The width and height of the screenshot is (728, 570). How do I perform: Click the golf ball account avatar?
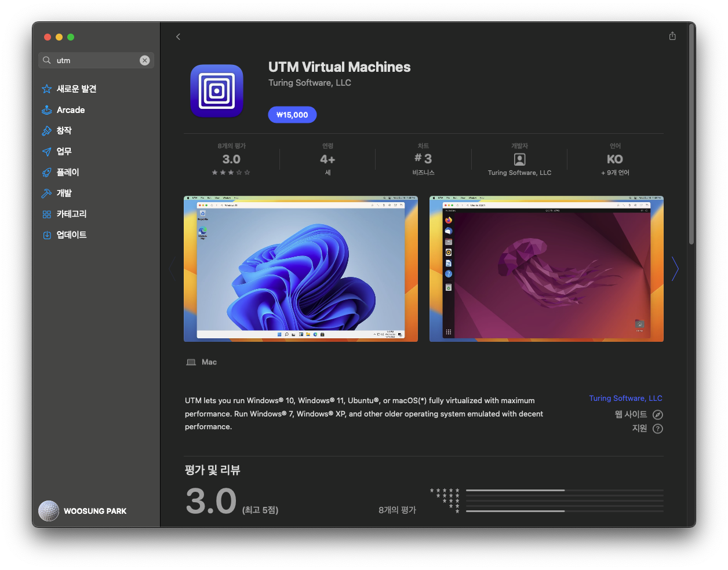click(49, 511)
